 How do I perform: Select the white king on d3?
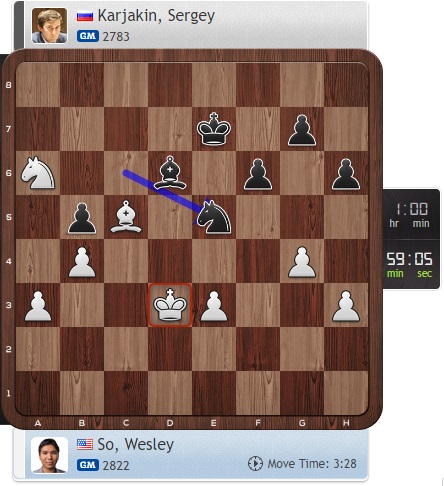tap(170, 305)
